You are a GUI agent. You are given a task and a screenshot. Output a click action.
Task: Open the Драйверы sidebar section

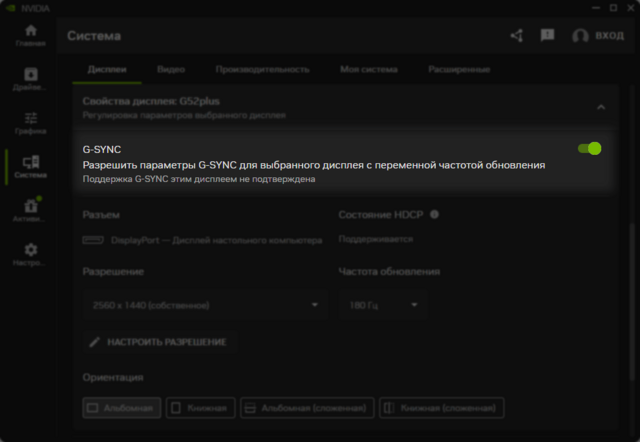(x=31, y=79)
